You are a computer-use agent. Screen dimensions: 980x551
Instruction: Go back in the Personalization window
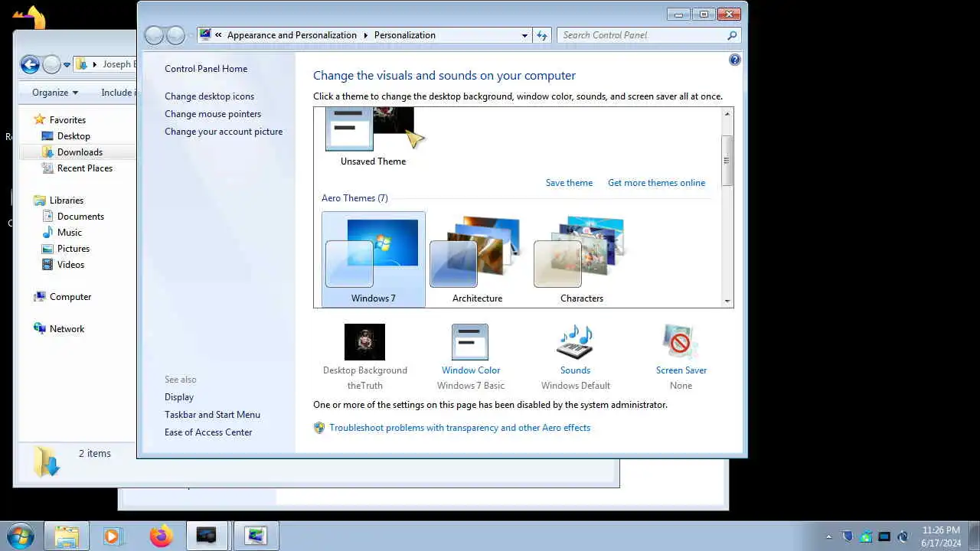click(154, 35)
